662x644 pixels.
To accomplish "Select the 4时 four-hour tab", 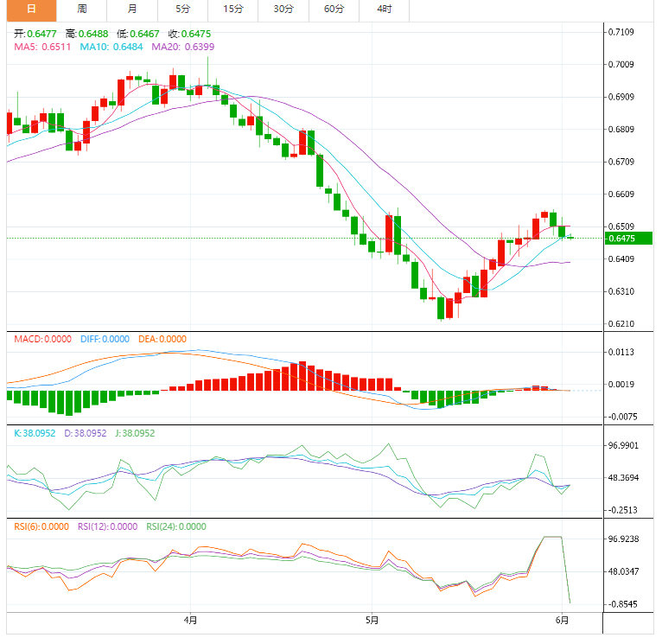I will pyautogui.click(x=385, y=10).
